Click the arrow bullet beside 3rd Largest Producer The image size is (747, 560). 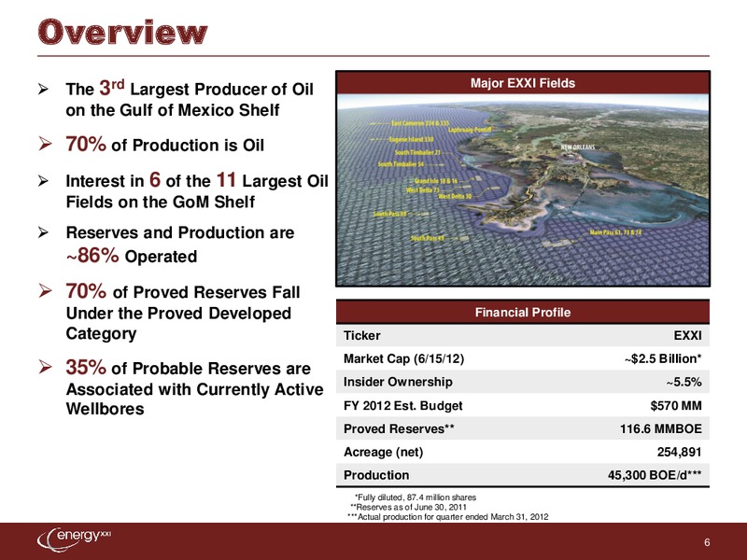pos(43,89)
